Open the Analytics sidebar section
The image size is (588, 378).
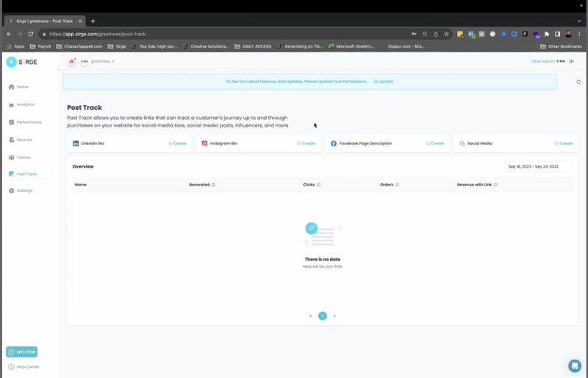25,104
